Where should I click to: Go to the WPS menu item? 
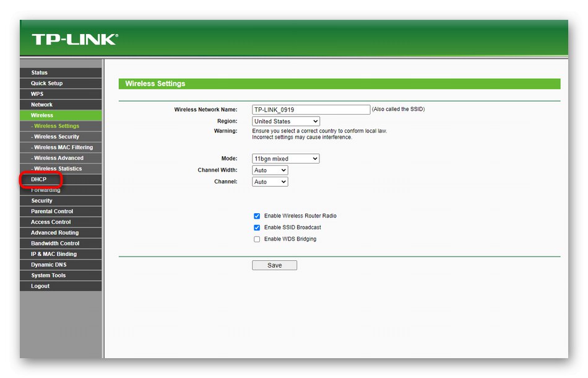click(x=61, y=94)
